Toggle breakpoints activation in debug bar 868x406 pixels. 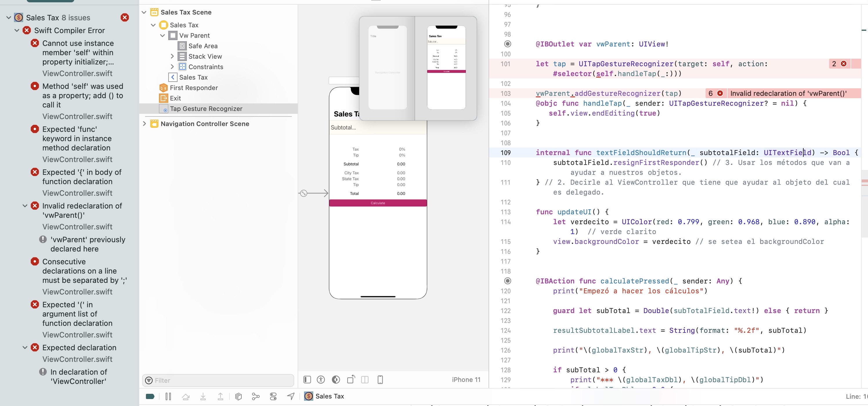coord(150,396)
